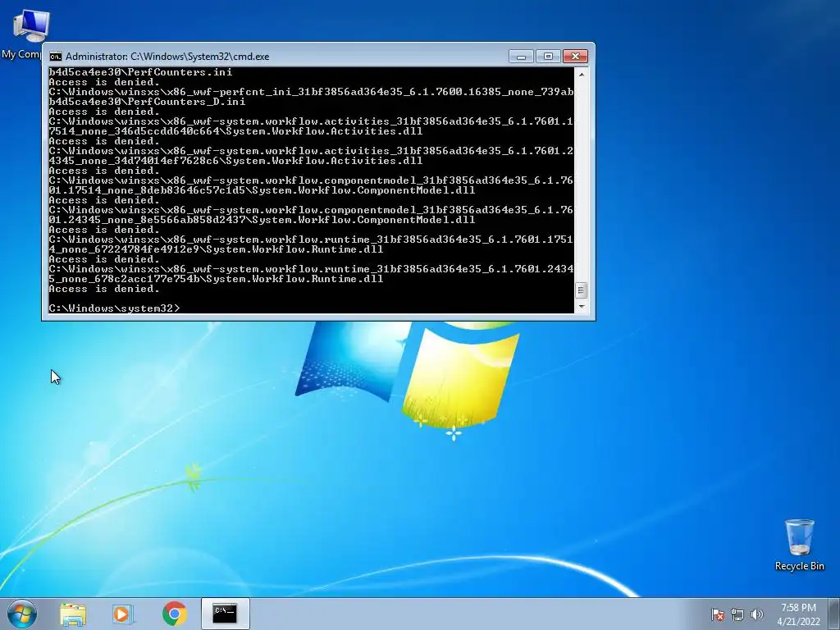Screen dimensions: 840x630
Task: Click the Show Desktop strip beside the clock
Action: [834, 614]
